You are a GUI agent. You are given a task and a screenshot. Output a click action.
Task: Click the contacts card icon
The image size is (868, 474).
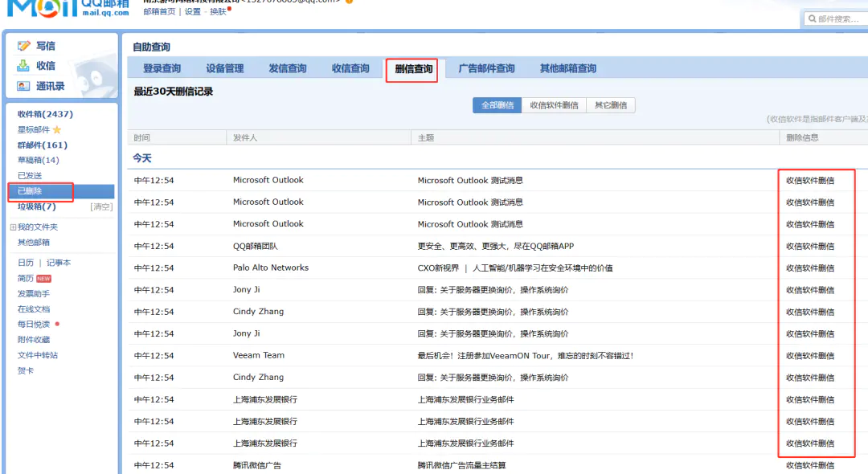click(x=23, y=86)
